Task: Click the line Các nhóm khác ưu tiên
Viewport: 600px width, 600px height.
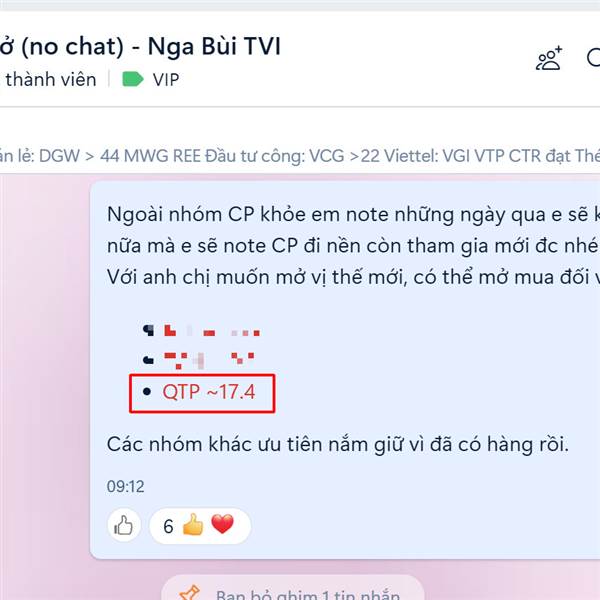Action: 338,445
